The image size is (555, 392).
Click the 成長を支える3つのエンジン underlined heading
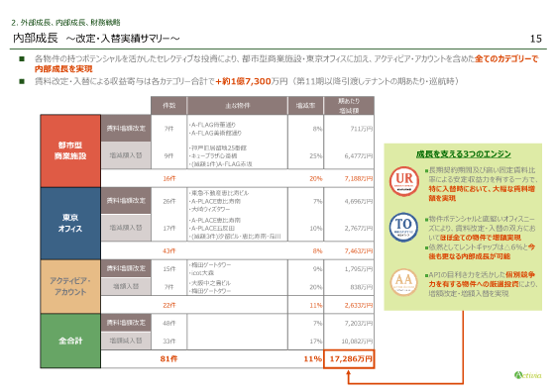463,154
